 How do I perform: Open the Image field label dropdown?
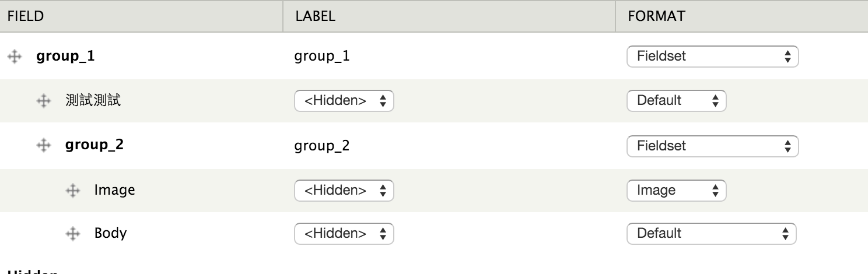[x=344, y=191]
